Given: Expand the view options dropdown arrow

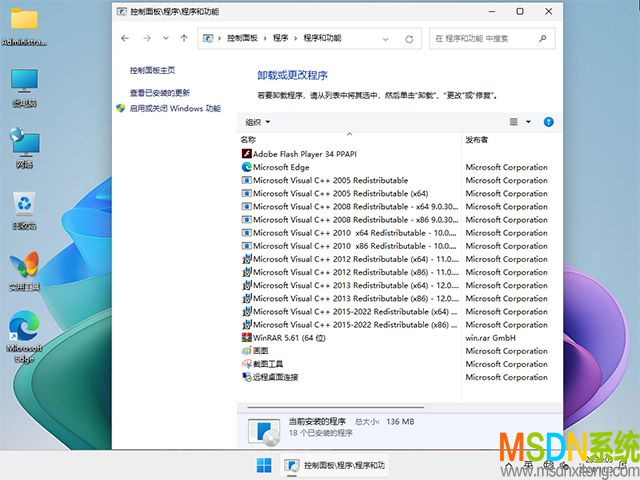Looking at the screenshot, I should pos(528,122).
